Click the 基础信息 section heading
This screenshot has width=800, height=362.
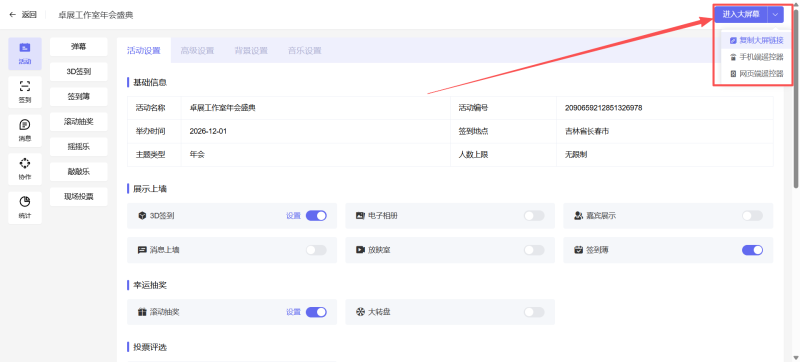click(150, 82)
